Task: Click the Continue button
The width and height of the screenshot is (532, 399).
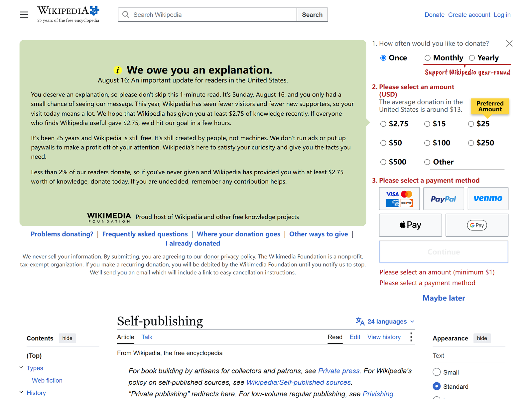Action: tap(444, 252)
